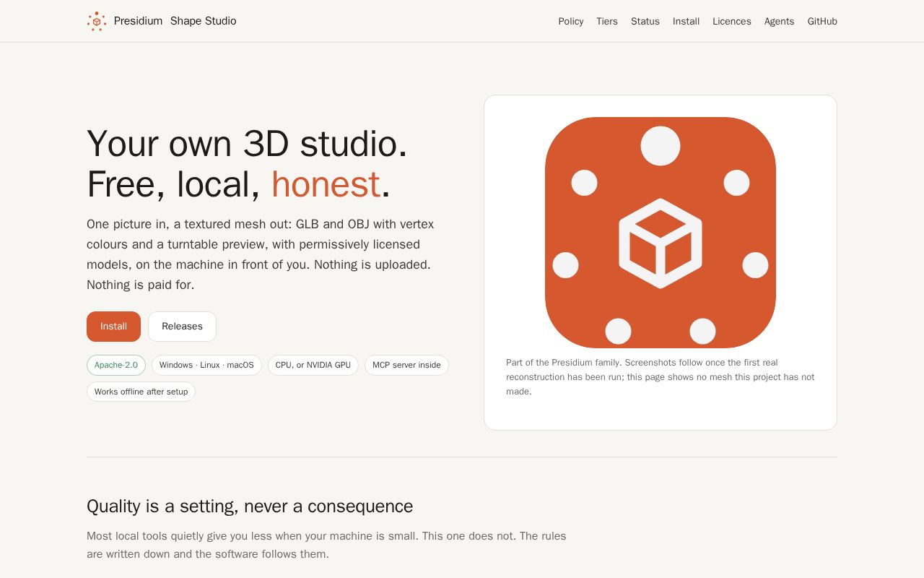Click the 'Windows · Linux · macOS' badge
Image resolution: width=924 pixels, height=578 pixels.
pos(206,365)
